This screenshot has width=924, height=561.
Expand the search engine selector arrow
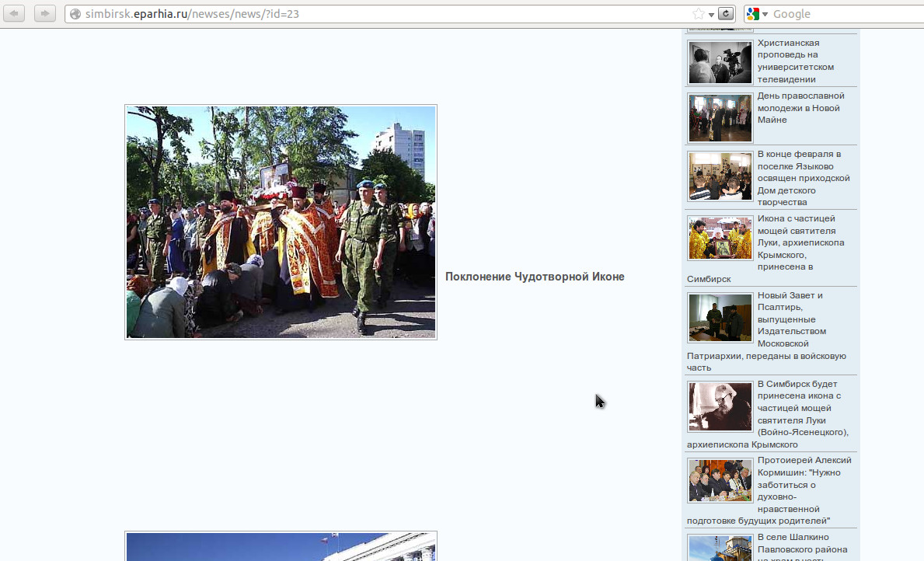[765, 15]
